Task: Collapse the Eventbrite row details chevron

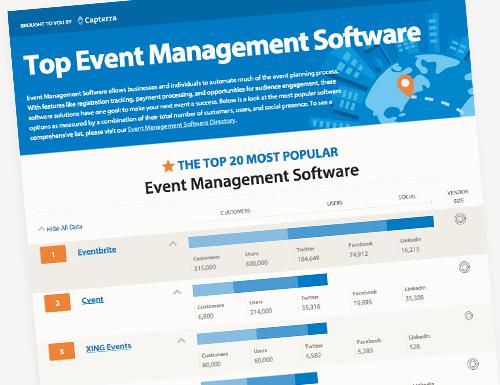Action: 173,244
